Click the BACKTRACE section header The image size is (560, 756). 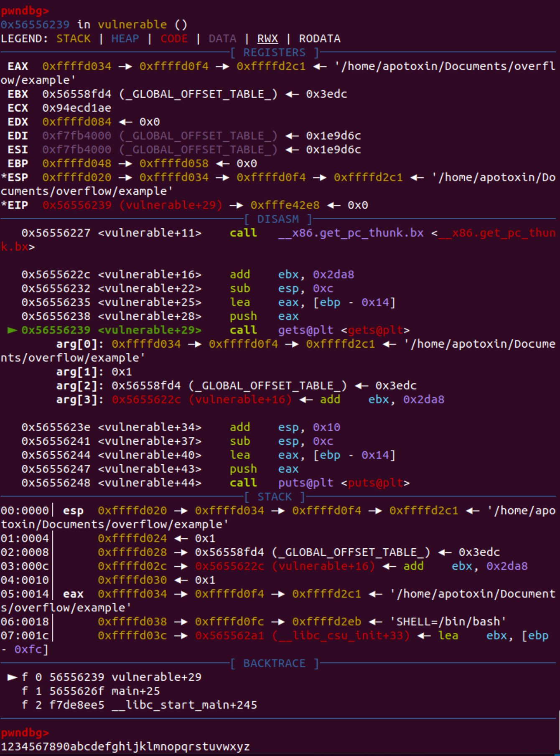[274, 663]
